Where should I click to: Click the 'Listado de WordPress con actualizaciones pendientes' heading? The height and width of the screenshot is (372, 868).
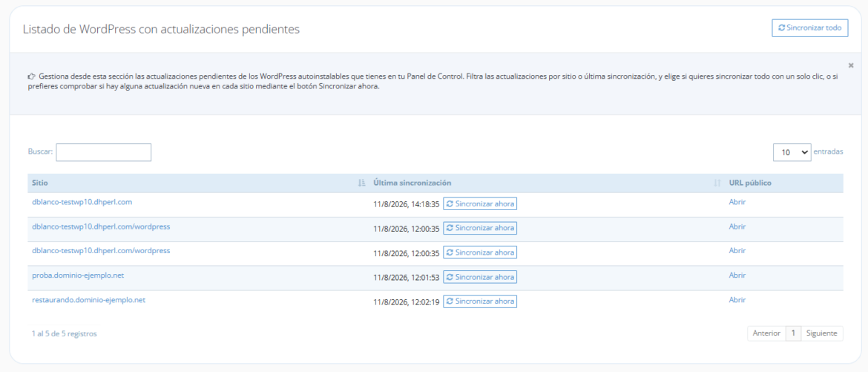(161, 30)
